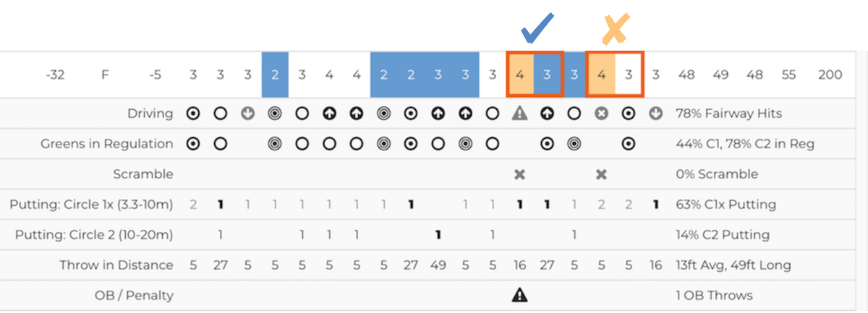Open the -32 total score

(55, 74)
